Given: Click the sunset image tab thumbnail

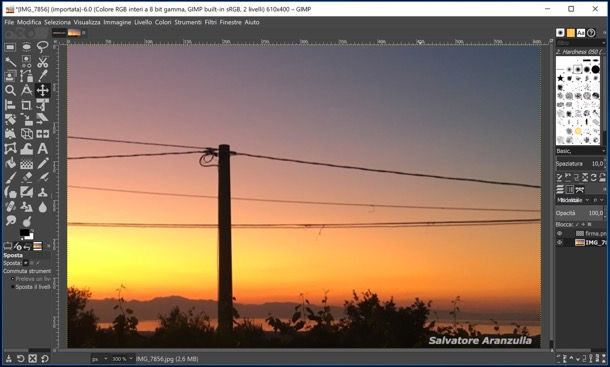Looking at the screenshot, I should [x=74, y=33].
